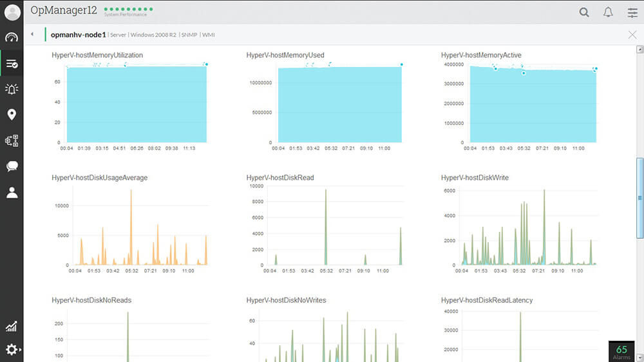Click the HyperV-hostDiskRead graph title
The width and height of the screenshot is (644, 362).
click(280, 178)
